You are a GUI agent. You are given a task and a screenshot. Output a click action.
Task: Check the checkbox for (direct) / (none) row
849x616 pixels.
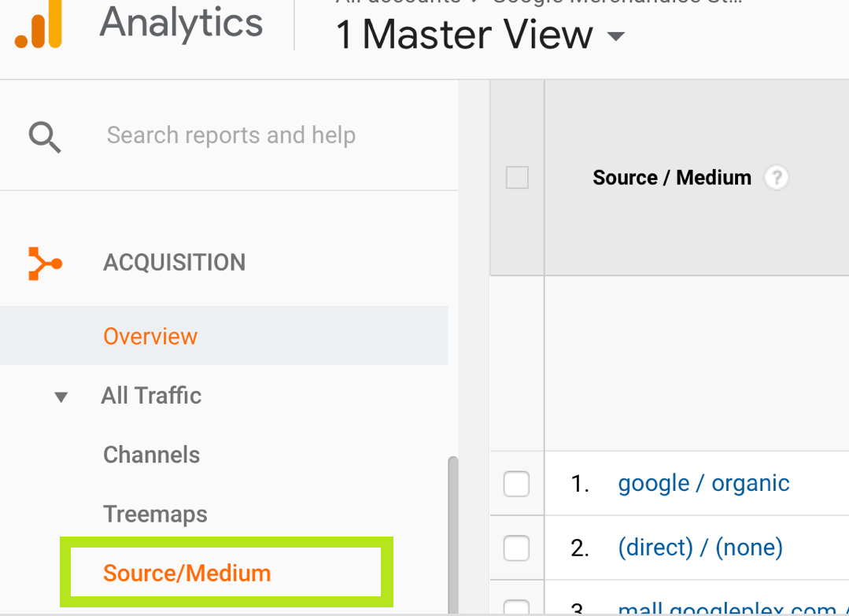click(516, 548)
